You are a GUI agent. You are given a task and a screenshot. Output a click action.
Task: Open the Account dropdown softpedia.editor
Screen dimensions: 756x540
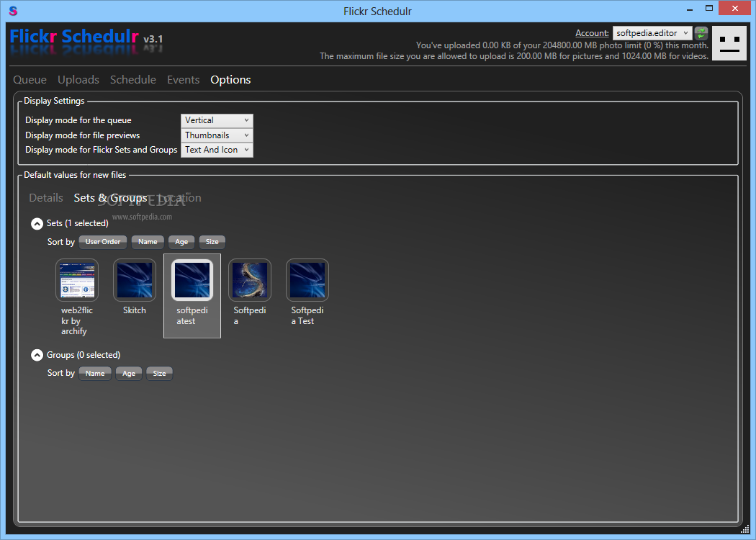pos(652,33)
